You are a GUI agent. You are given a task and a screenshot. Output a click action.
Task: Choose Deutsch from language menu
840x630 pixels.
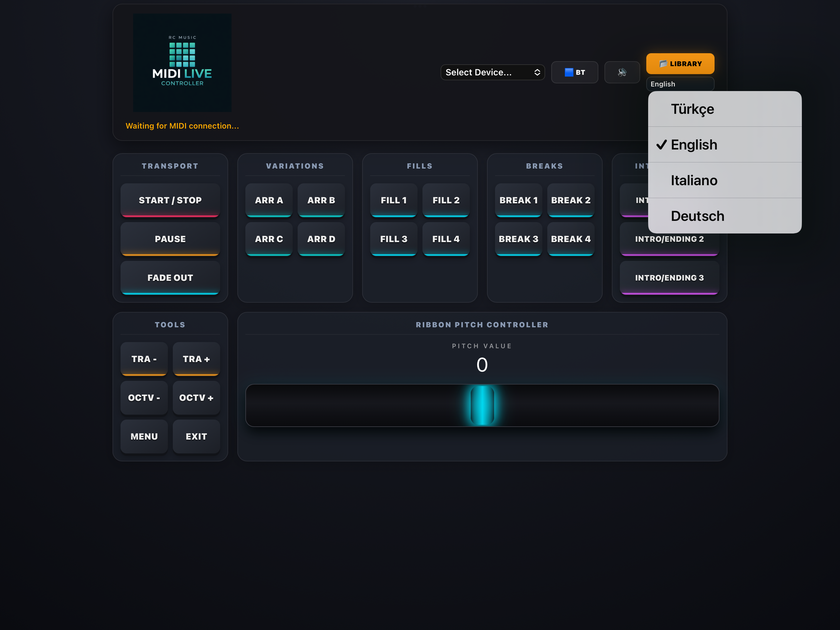725,216
